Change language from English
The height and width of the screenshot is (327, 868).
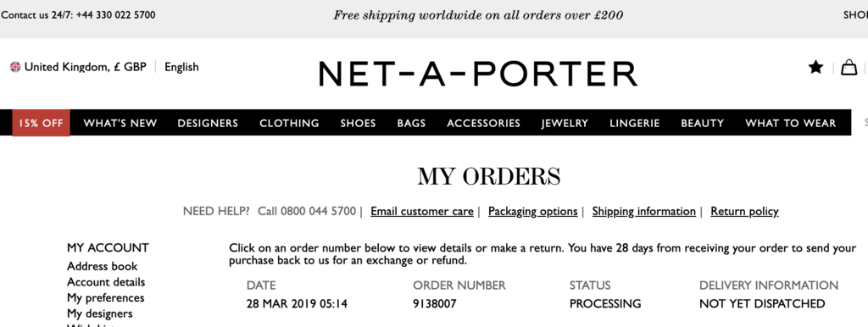[181, 68]
